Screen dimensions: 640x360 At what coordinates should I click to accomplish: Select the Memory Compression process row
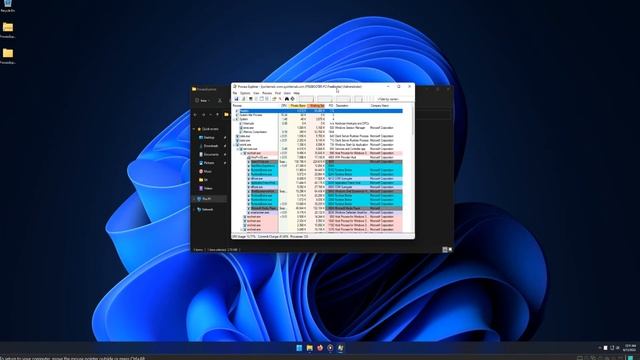pos(318,132)
